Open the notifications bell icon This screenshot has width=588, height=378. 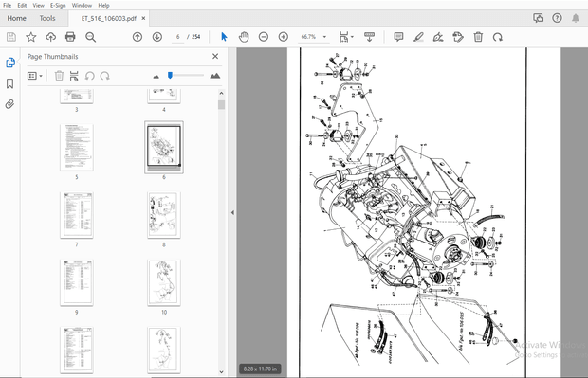[x=576, y=18]
